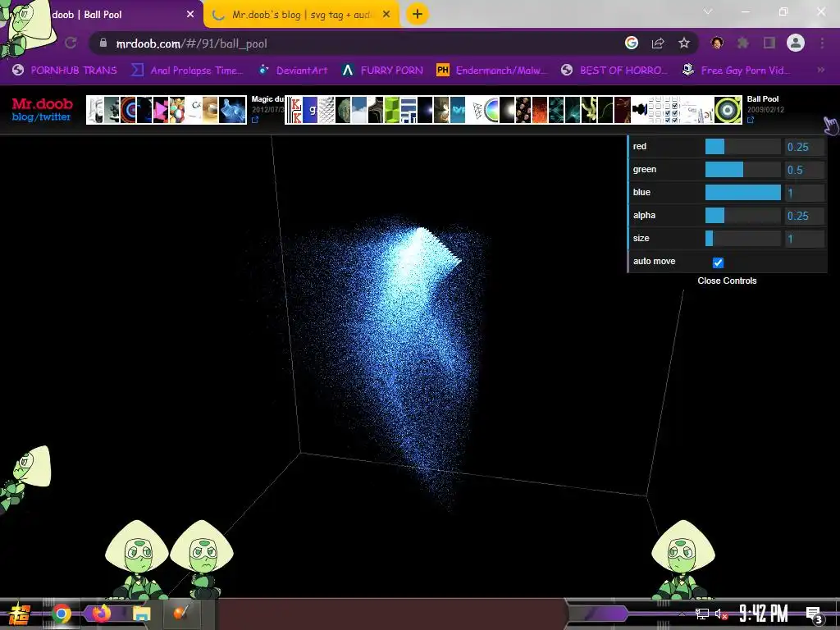Image resolution: width=840 pixels, height=630 pixels.
Task: Click the blue value field showing 1
Action: point(804,193)
